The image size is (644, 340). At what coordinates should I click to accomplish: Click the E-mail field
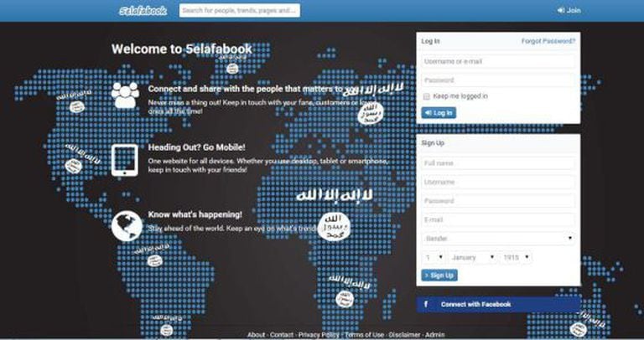[498, 220]
